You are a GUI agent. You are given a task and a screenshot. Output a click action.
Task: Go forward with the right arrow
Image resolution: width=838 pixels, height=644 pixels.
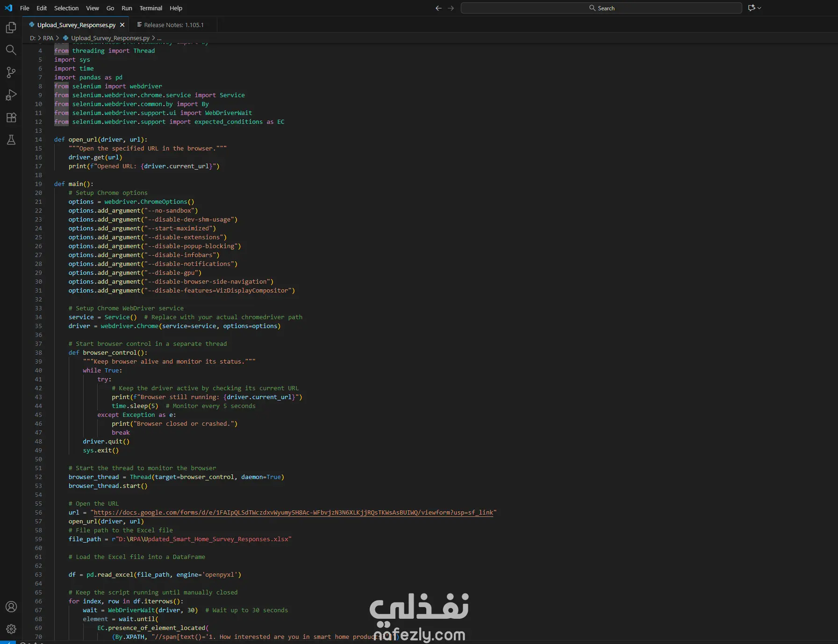(x=451, y=8)
